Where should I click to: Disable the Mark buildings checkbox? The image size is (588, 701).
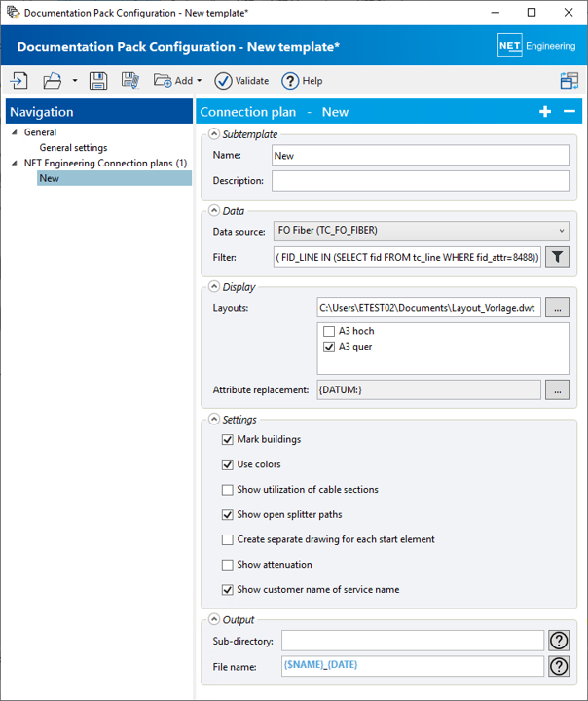[x=228, y=440]
